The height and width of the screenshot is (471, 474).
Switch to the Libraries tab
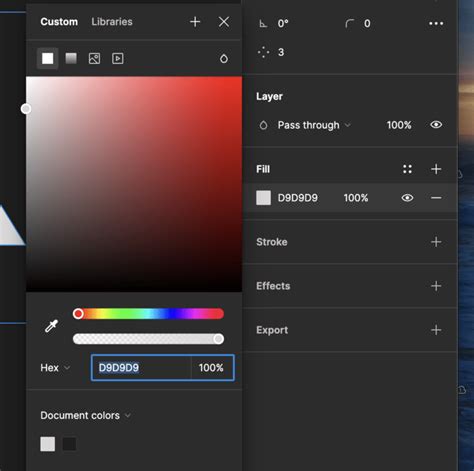click(112, 22)
